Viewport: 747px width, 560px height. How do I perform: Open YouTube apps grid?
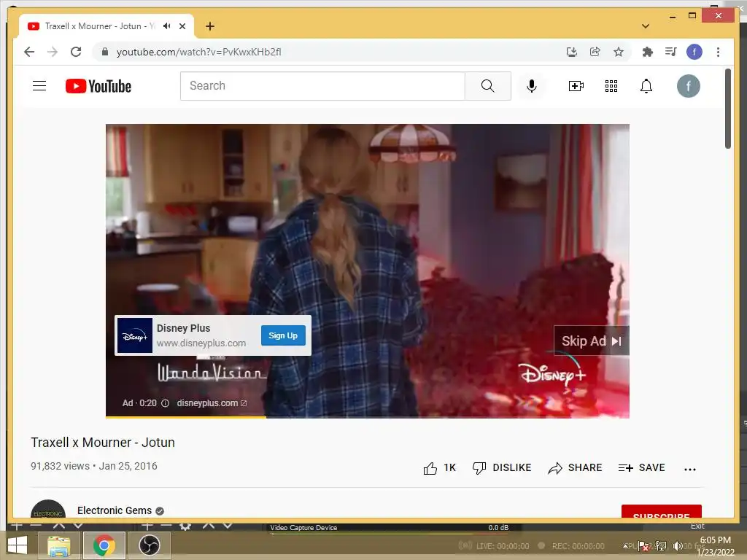611,86
